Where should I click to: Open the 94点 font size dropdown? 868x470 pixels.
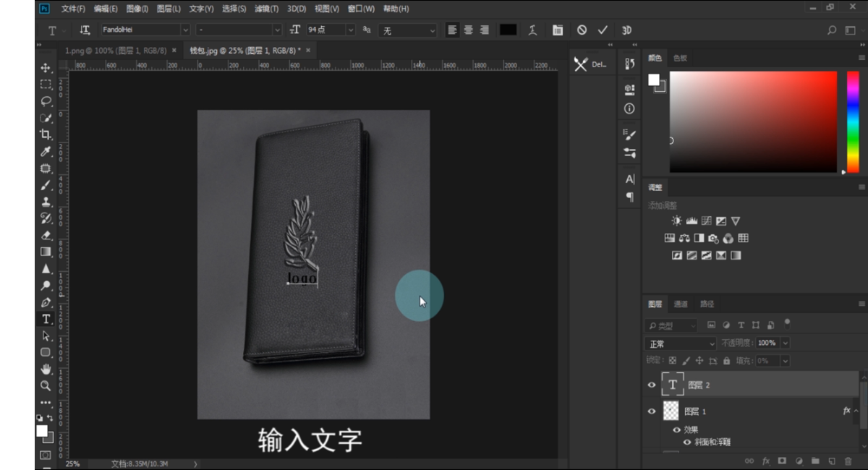(x=351, y=30)
